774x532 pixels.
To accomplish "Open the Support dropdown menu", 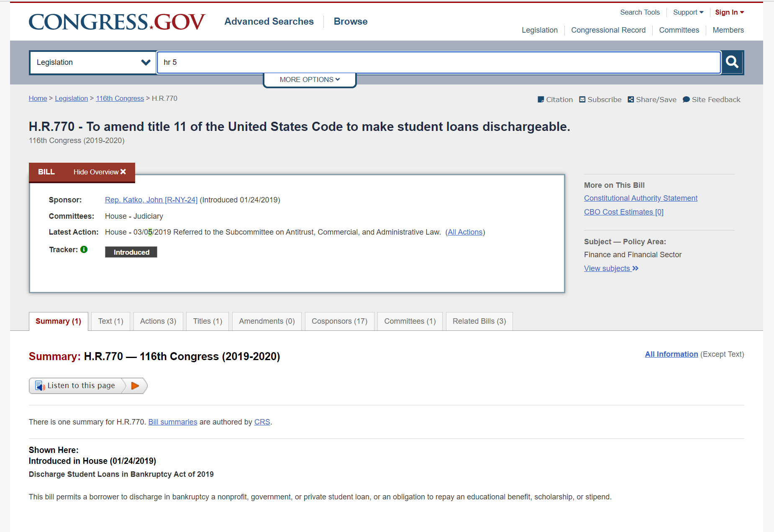I will (688, 12).
